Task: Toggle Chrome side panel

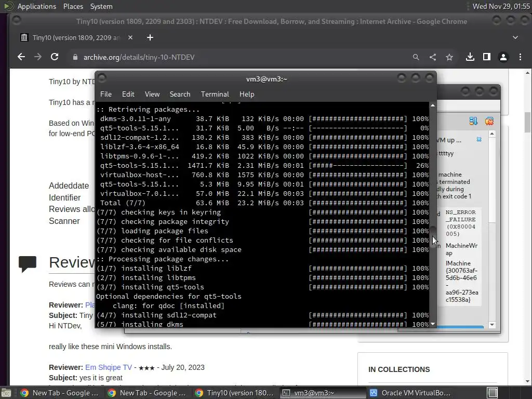Action: pyautogui.click(x=486, y=57)
